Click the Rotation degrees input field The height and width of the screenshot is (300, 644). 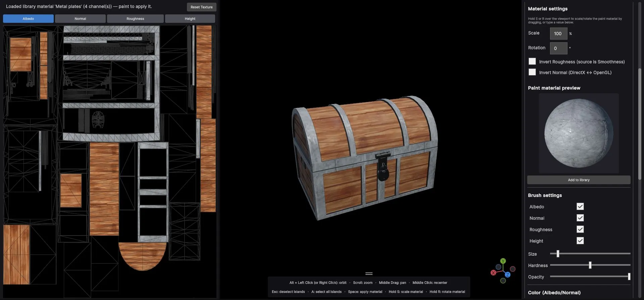558,48
